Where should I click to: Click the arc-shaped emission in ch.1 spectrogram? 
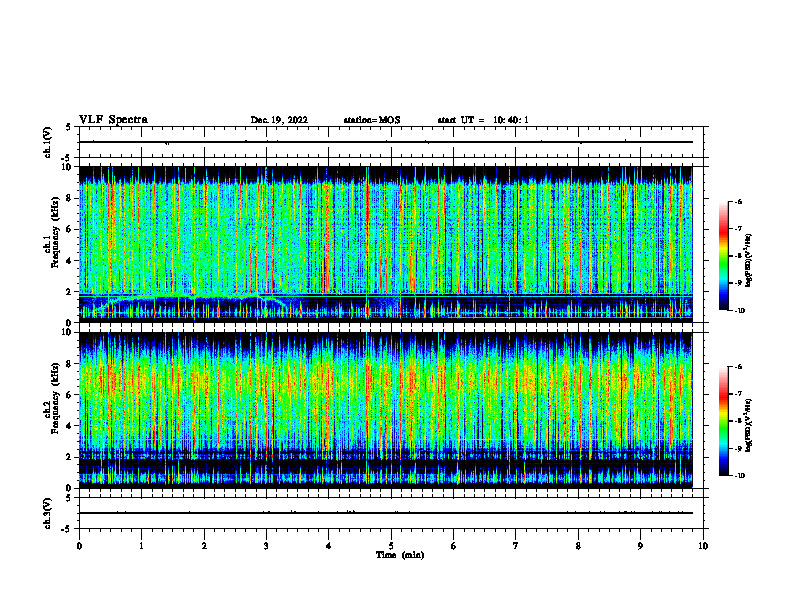189,301
